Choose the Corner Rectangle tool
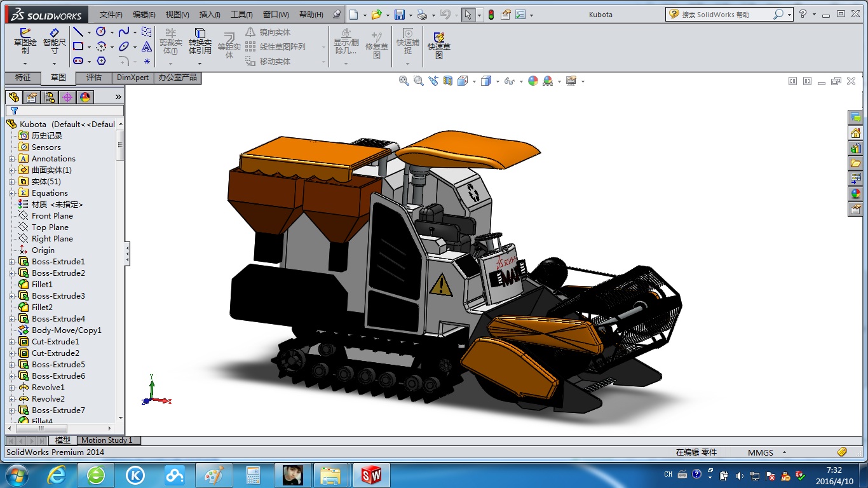 pos(78,46)
